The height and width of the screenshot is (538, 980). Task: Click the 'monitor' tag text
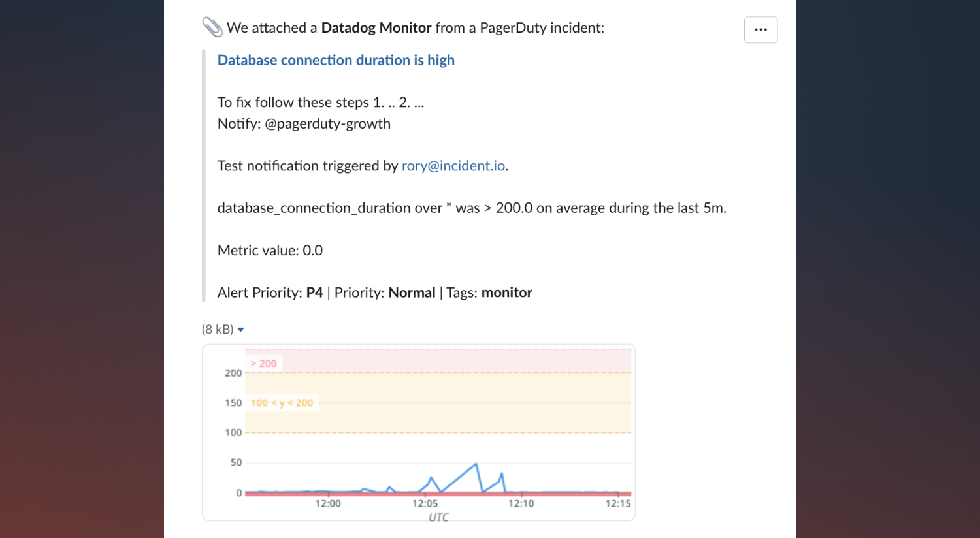click(x=507, y=293)
